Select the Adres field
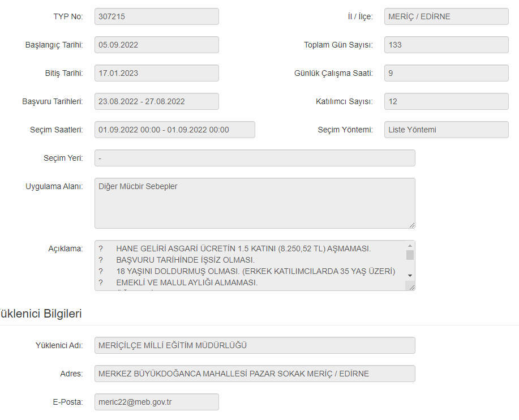 [x=255, y=374]
